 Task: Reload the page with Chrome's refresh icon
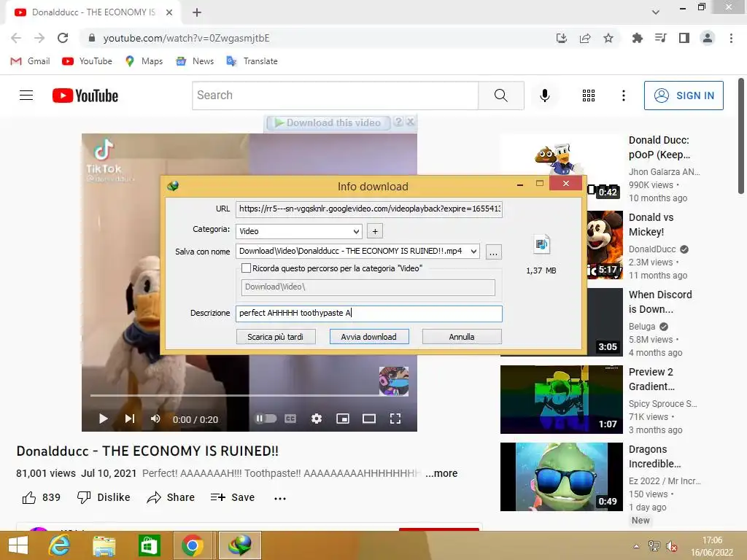tap(63, 38)
